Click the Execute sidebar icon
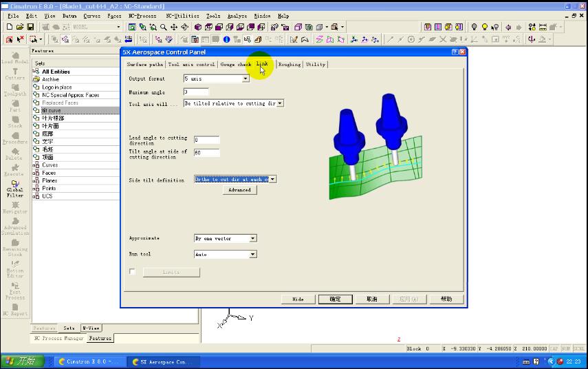The width and height of the screenshot is (588, 369). [15, 170]
